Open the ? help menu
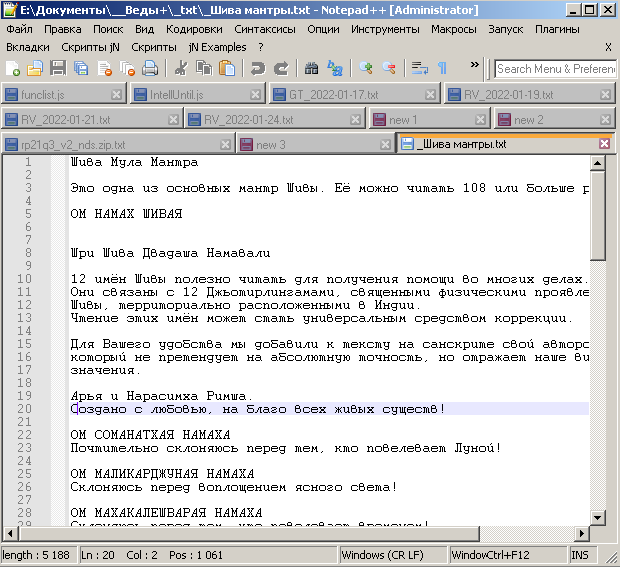This screenshot has height=567, width=620. [261, 47]
